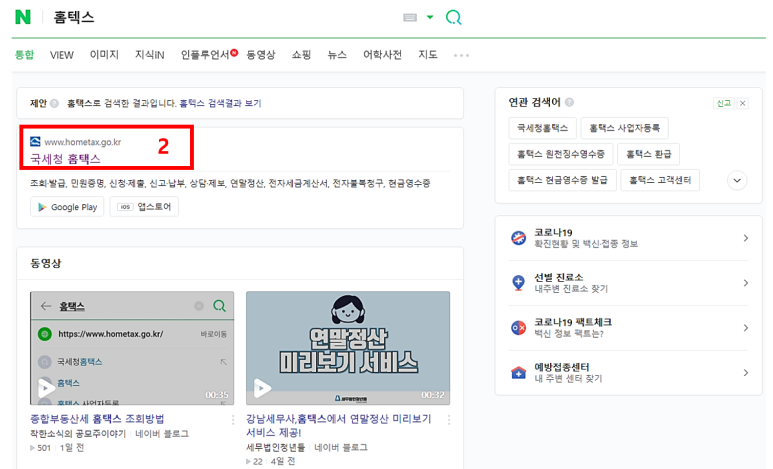Open 종합부동산세 홈텍스 조회방법 title link
Screen dimensions: 773x469
point(97,419)
